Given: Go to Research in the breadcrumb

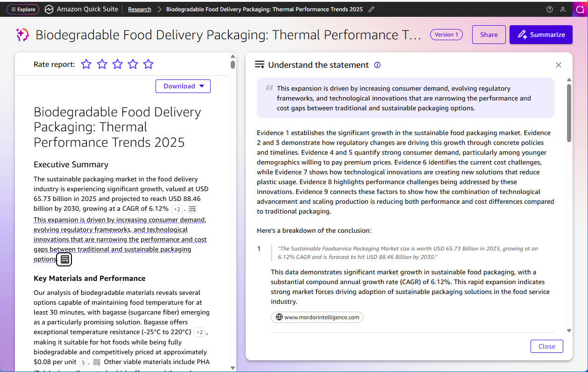Looking at the screenshot, I should coord(140,9).
